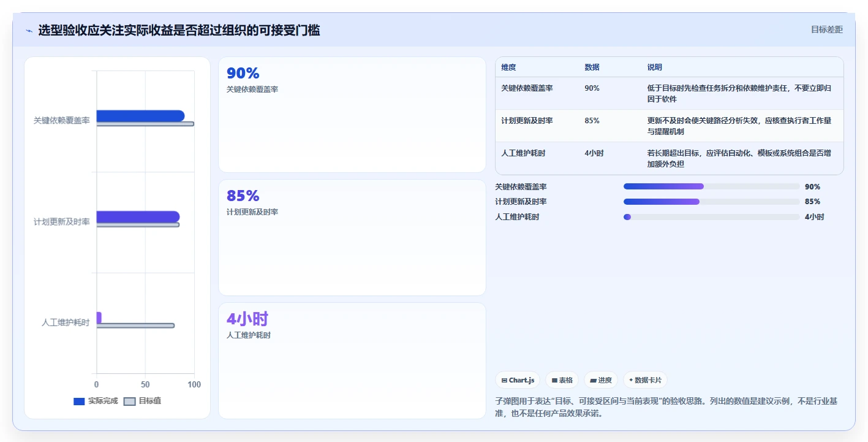Click the 关键依赖覆盖率 chart axis label
The width and height of the screenshot is (868, 442).
click(61, 121)
